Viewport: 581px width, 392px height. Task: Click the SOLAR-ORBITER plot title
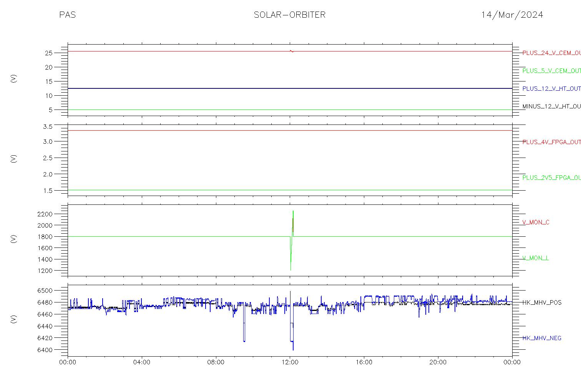(290, 15)
